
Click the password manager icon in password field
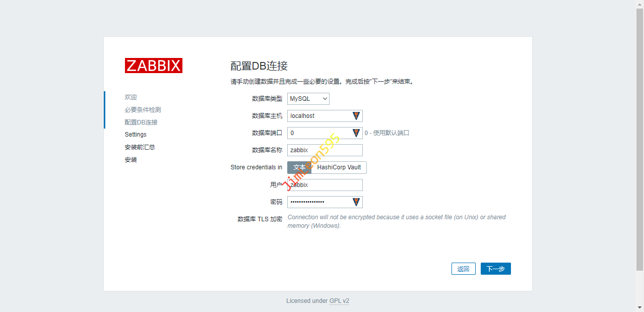356,202
